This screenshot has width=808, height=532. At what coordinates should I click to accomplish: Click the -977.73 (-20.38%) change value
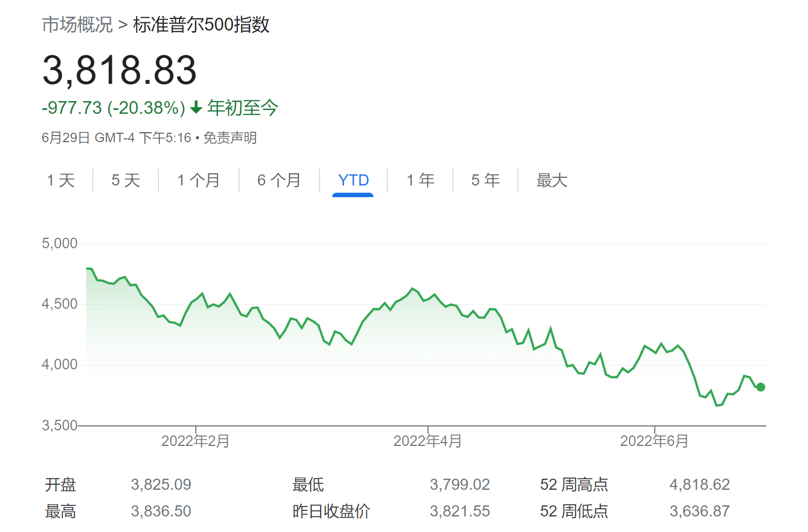pos(113,108)
